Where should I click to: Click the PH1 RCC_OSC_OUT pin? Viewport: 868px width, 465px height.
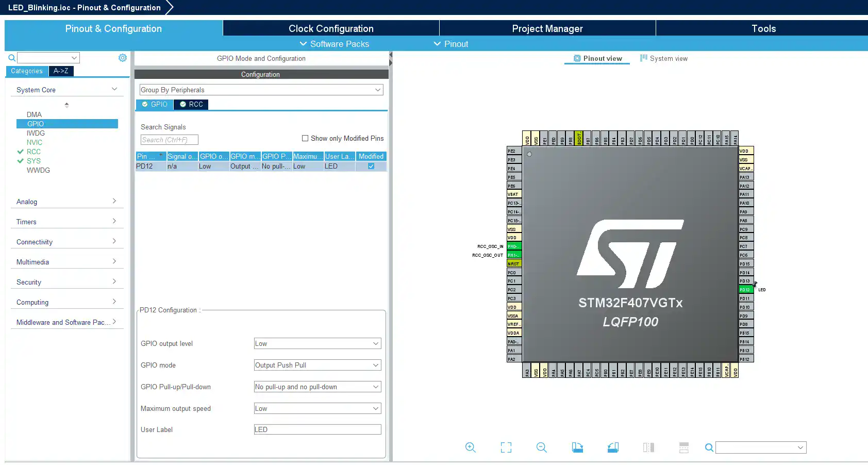pyautogui.click(x=514, y=255)
